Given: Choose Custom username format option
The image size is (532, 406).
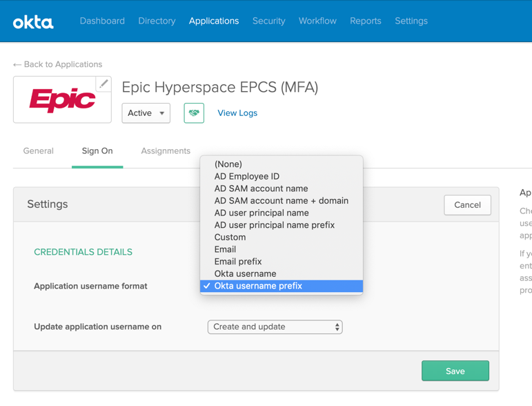Looking at the screenshot, I should point(230,238).
